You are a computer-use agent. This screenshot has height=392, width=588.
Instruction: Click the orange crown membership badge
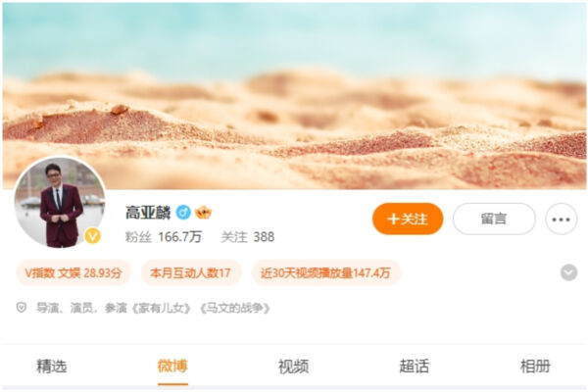tap(203, 213)
